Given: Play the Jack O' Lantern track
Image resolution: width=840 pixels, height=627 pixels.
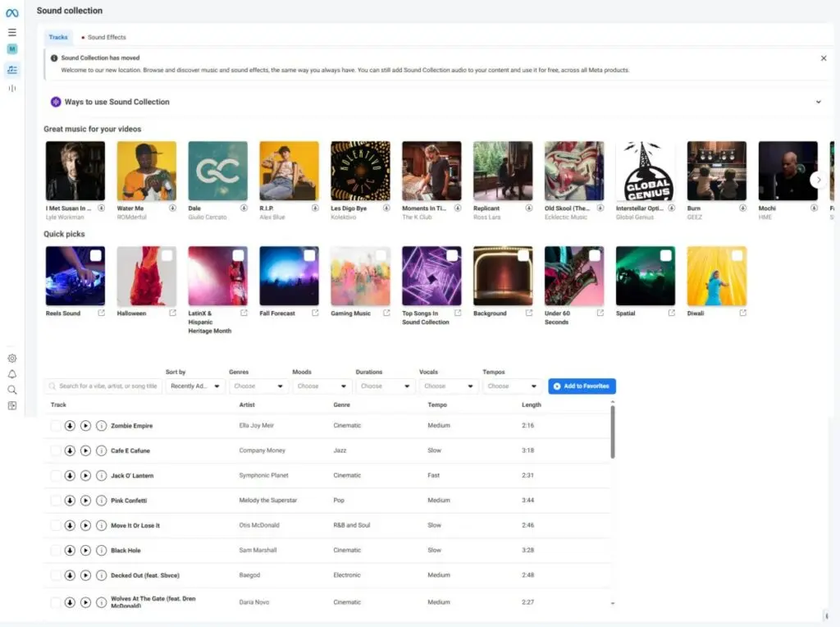Looking at the screenshot, I should click(85, 475).
